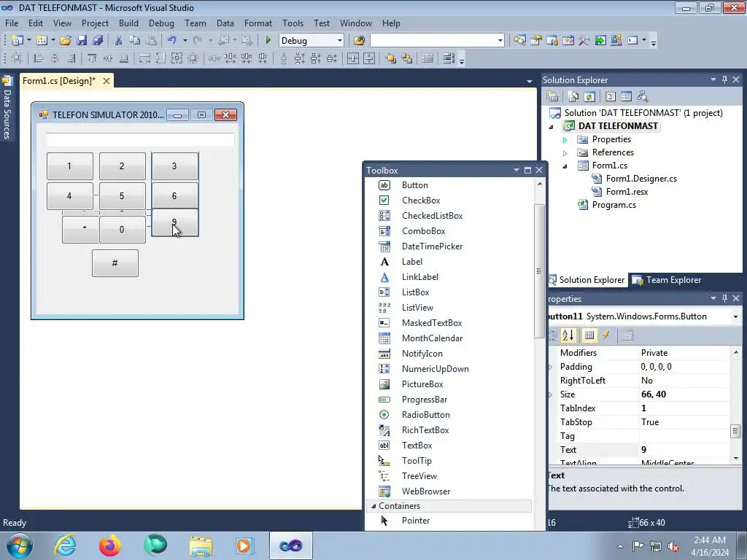Click View Code icon in Solution Explorer

pyautogui.click(x=611, y=97)
